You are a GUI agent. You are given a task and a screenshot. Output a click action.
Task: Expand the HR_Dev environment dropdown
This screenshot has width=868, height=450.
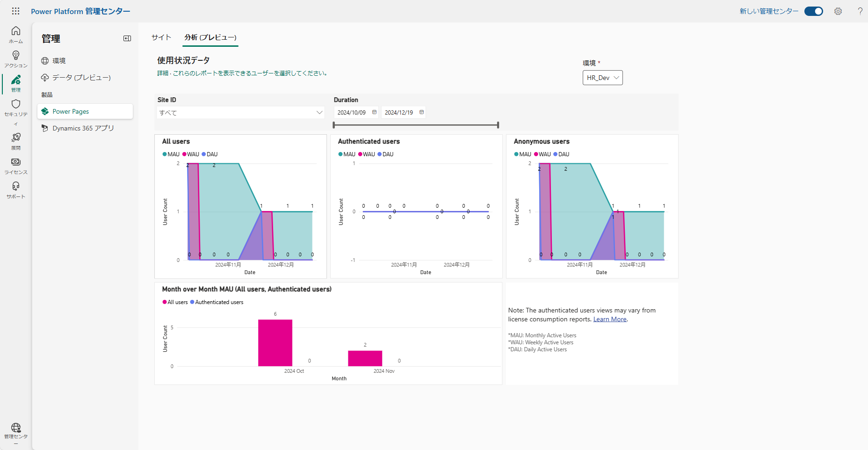(602, 78)
